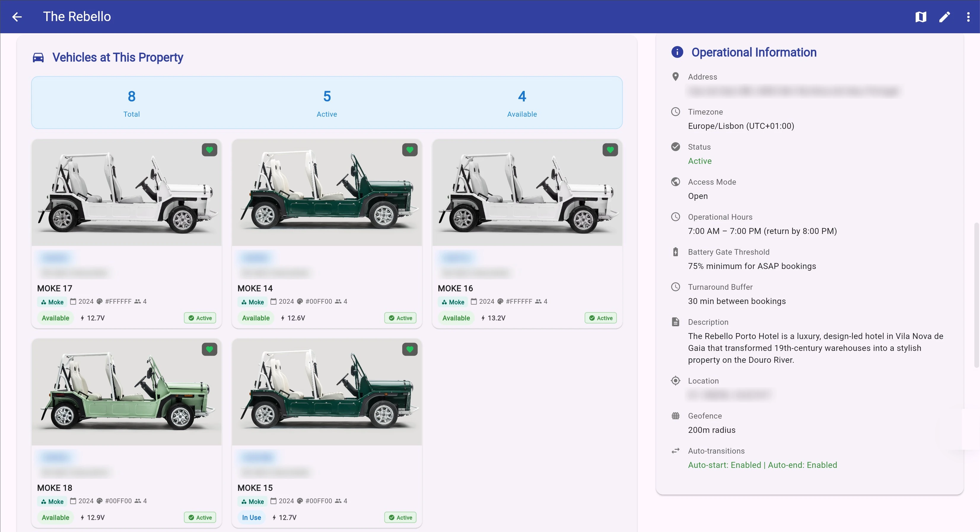Click the #FFFFFF color code on MOKE 17

click(118, 301)
